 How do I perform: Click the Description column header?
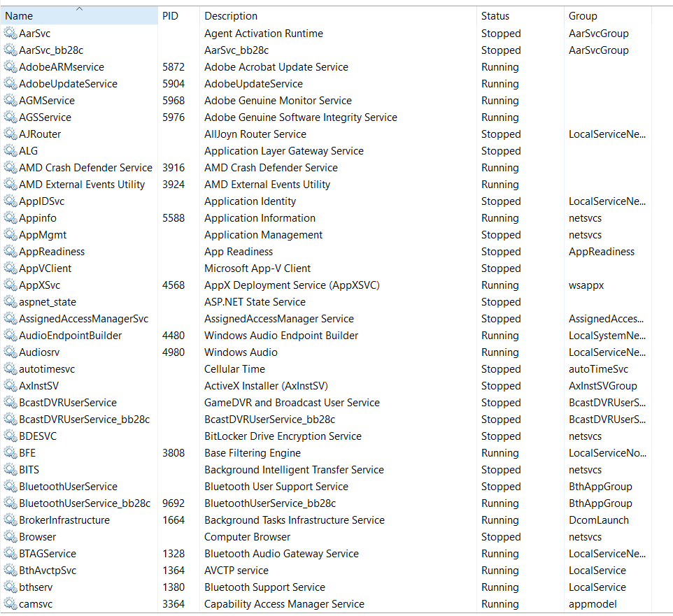(338, 16)
